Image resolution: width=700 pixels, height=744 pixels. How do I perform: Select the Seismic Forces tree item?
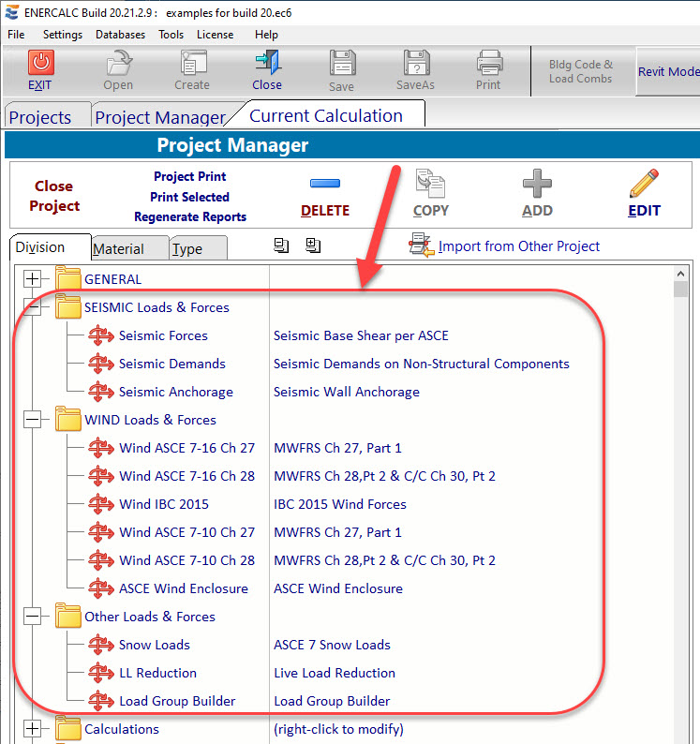pyautogui.click(x=163, y=335)
